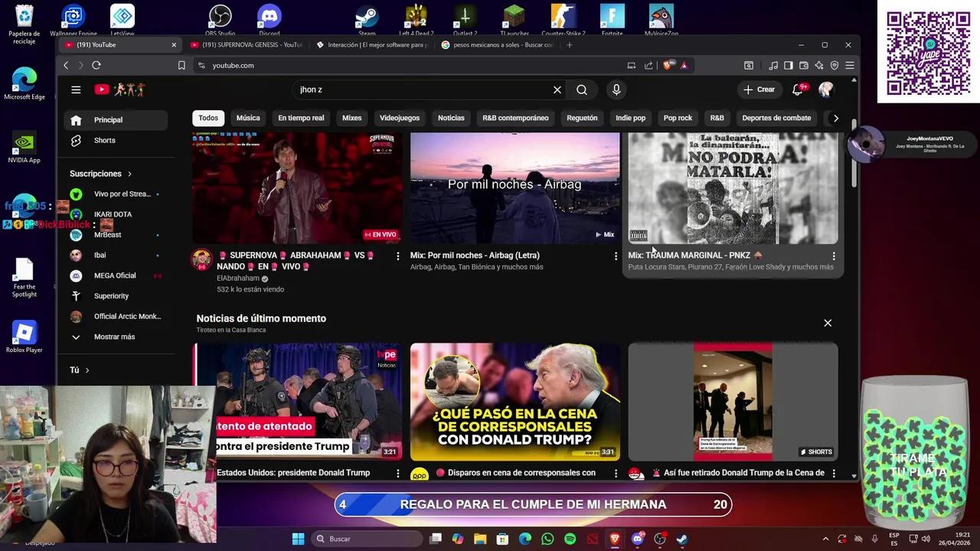Dismiss Noticias de último momento section

(x=828, y=323)
